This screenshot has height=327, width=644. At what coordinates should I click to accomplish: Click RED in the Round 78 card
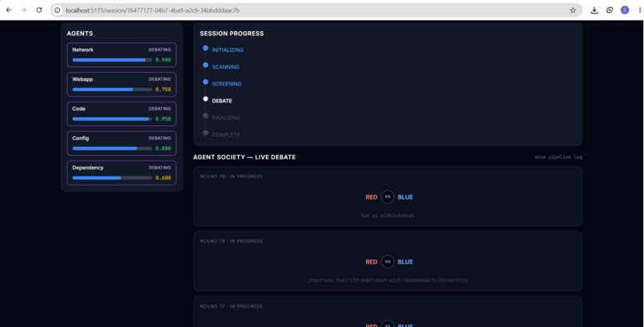point(372,262)
